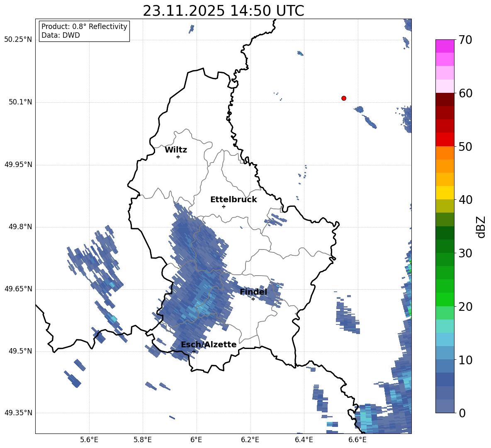Click the Esch/Alzette city label

(209, 345)
